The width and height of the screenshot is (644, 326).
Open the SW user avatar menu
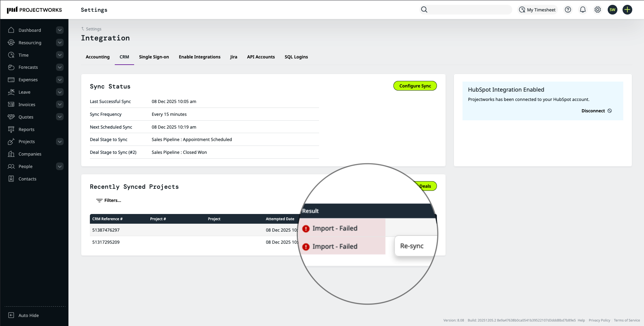coord(613,10)
